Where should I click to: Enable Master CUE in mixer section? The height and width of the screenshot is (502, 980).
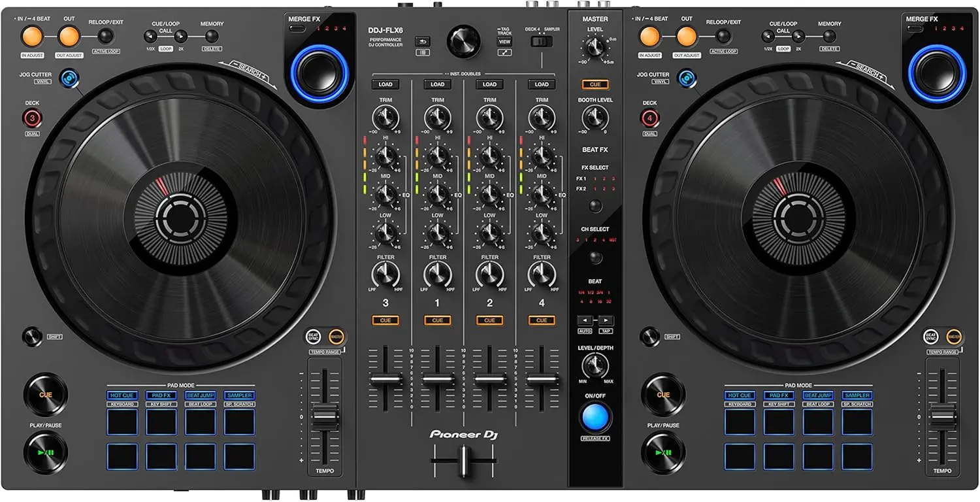[x=595, y=84]
